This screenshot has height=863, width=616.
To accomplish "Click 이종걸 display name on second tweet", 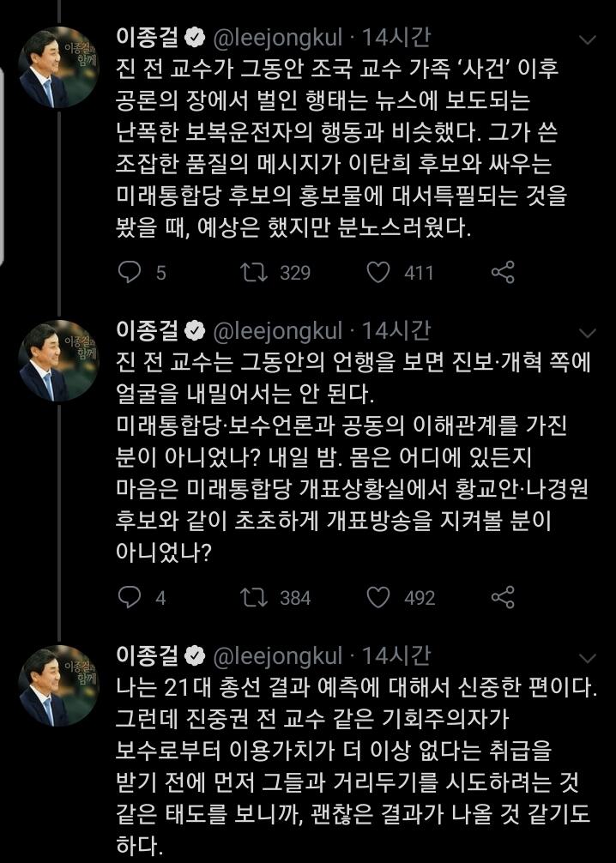I will coord(148,330).
